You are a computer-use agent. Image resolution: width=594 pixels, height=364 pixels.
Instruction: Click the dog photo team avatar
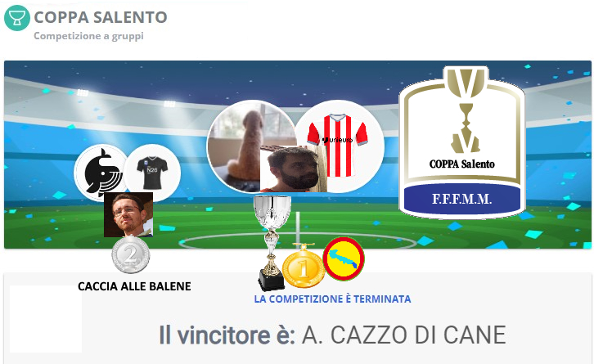tap(252, 146)
